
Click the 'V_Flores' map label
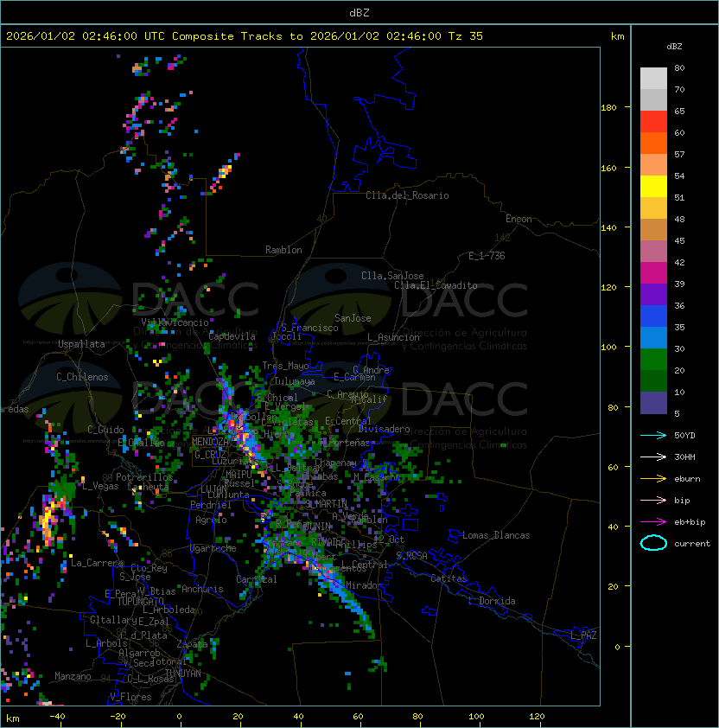(x=130, y=697)
